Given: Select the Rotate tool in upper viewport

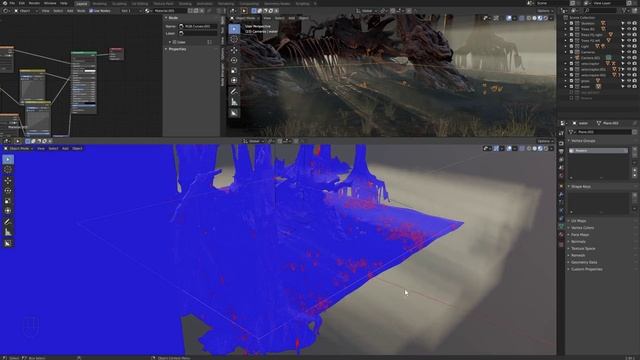Looking at the screenshot, I should (234, 60).
